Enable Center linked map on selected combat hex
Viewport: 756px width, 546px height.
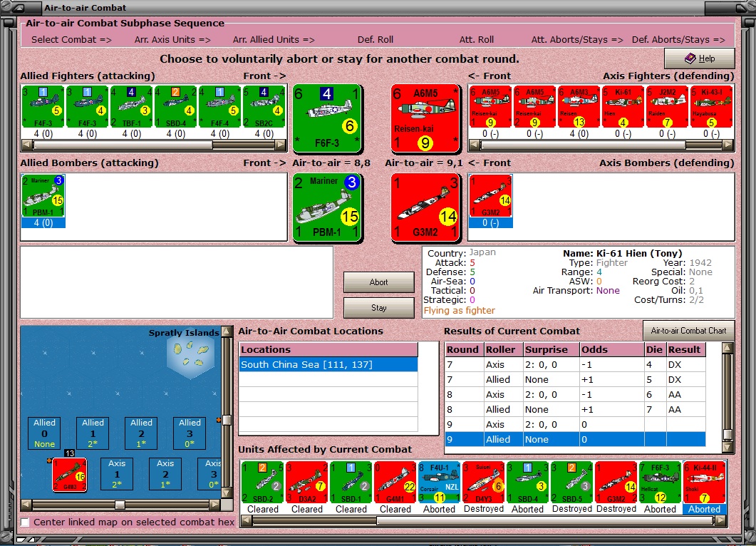[x=25, y=522]
